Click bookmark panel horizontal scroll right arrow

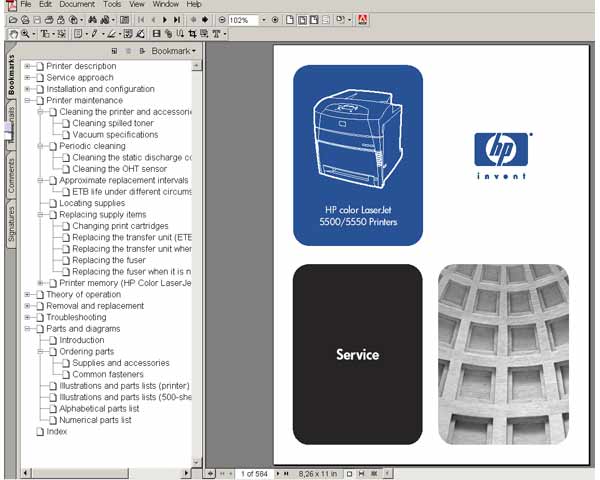186,473
